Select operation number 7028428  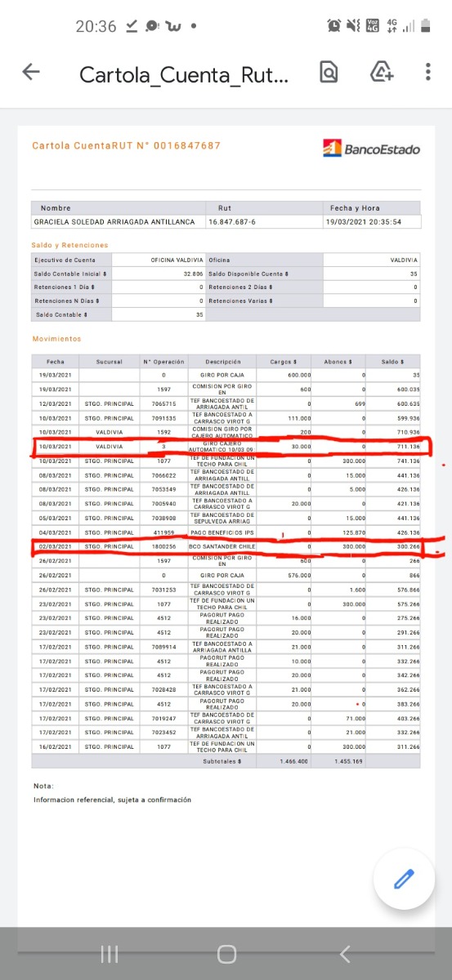[x=163, y=690]
